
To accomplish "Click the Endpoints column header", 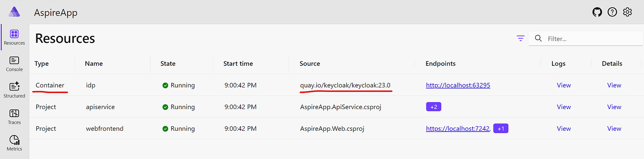I will tap(441, 64).
